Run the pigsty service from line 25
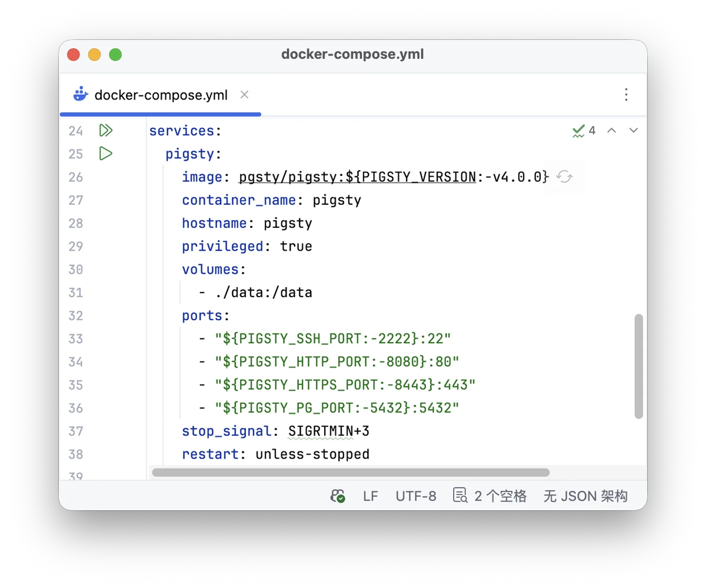 pyautogui.click(x=106, y=154)
